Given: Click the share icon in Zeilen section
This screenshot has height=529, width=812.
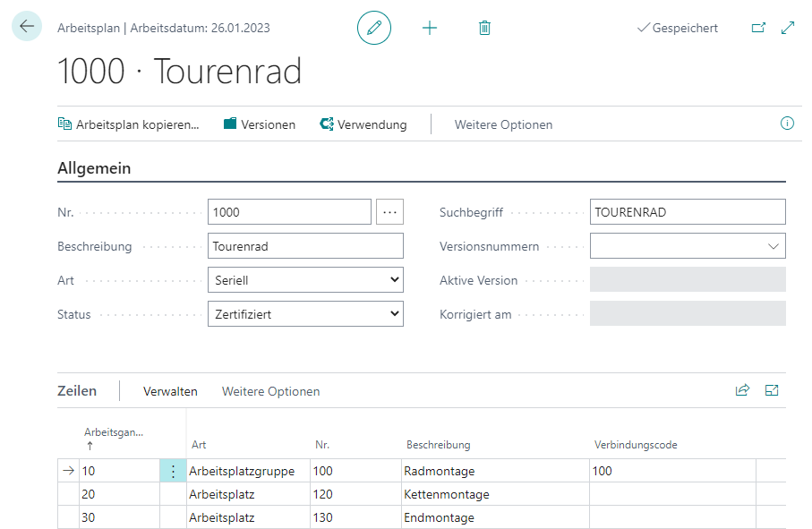Looking at the screenshot, I should tap(742, 390).
